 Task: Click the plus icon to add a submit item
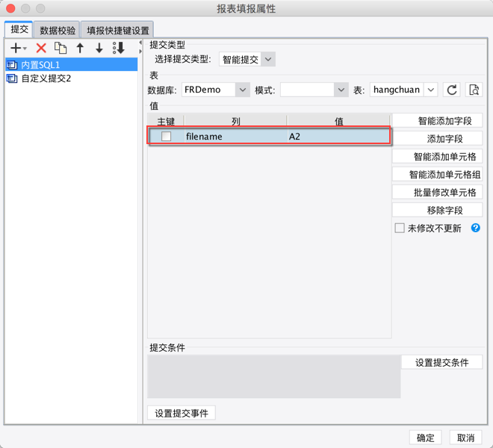16,48
